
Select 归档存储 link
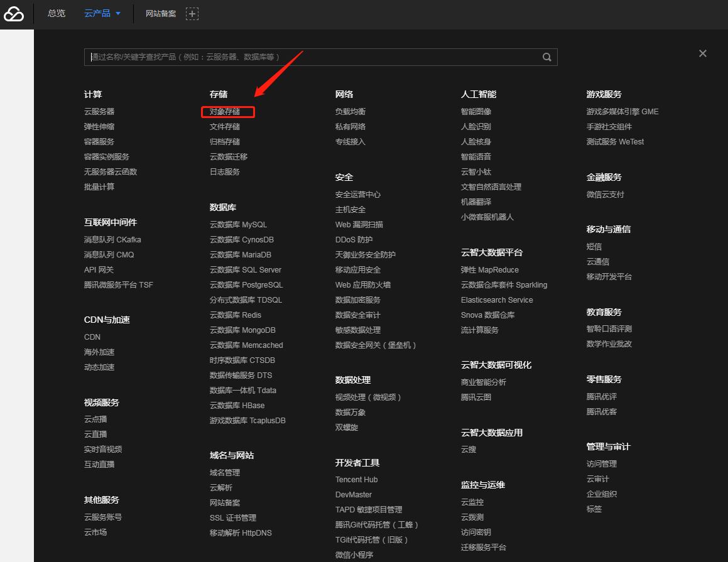point(225,141)
